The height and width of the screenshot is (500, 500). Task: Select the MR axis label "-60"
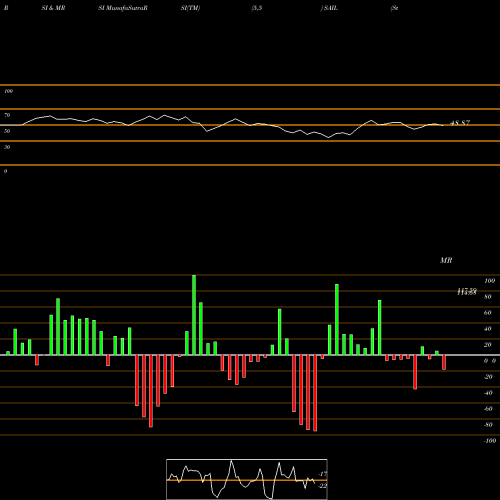click(488, 409)
